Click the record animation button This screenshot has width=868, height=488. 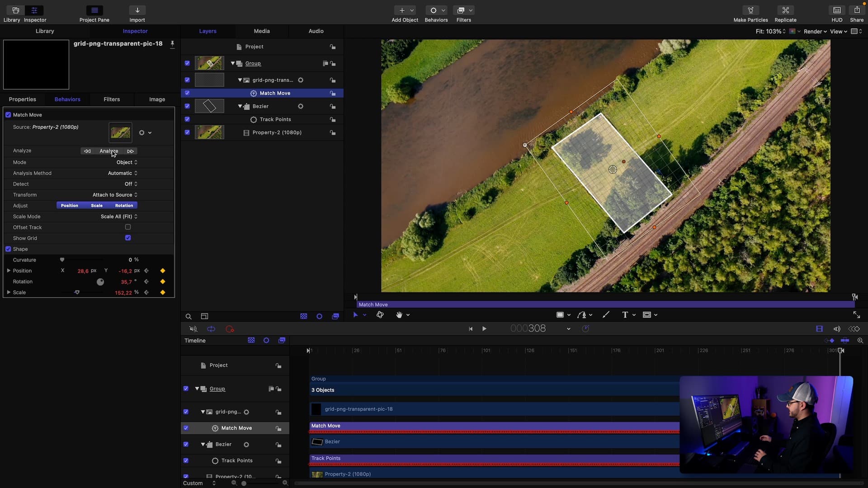[230, 329]
